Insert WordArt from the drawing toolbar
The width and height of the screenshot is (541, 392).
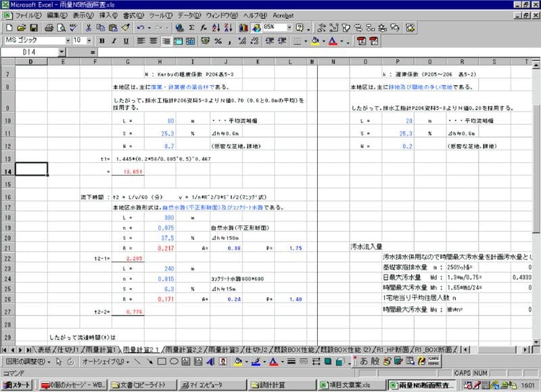click(x=210, y=362)
